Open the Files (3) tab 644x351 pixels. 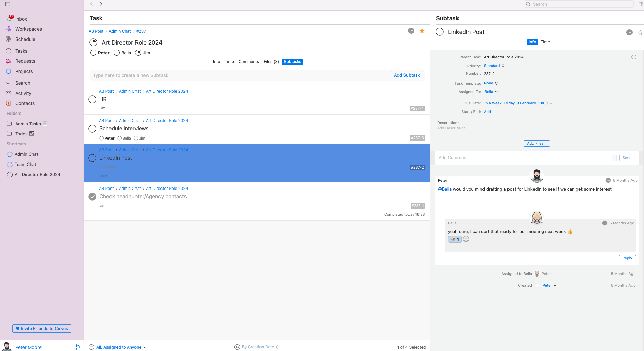pyautogui.click(x=271, y=62)
